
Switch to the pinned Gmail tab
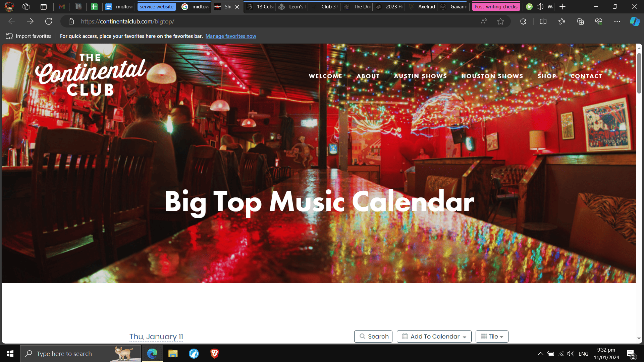coord(62,7)
